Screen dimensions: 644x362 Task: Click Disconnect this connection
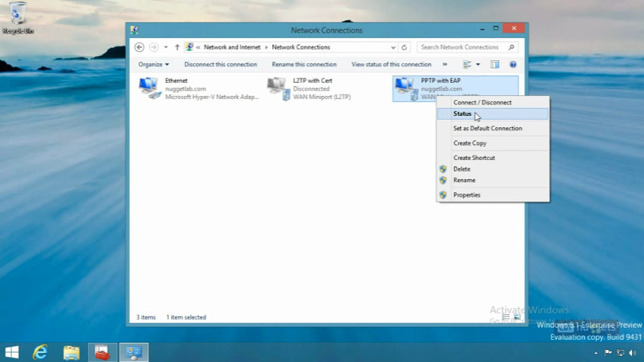click(x=220, y=64)
